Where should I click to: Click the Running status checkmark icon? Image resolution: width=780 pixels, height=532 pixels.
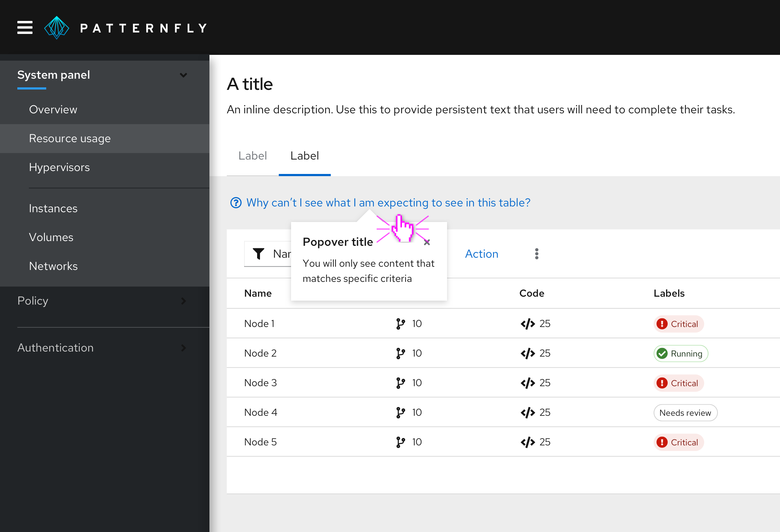pos(662,353)
